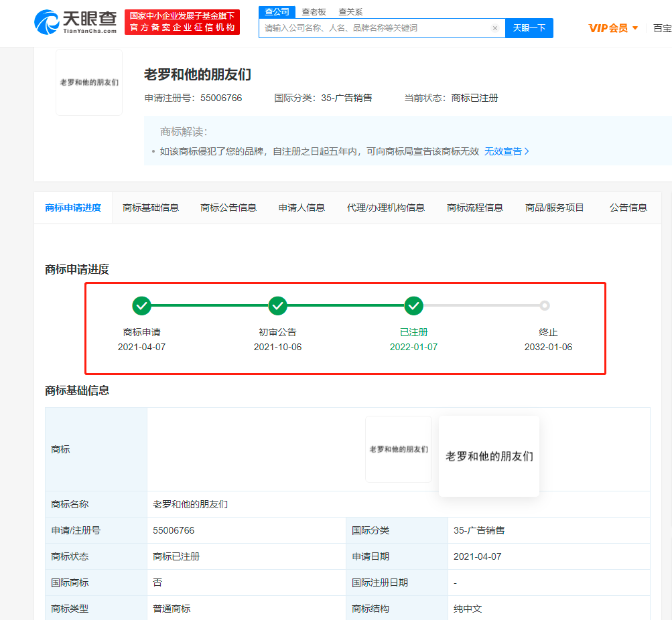Open the 代理/办理机构信息 tab
Viewport: 672px width, 620px height.
(386, 208)
